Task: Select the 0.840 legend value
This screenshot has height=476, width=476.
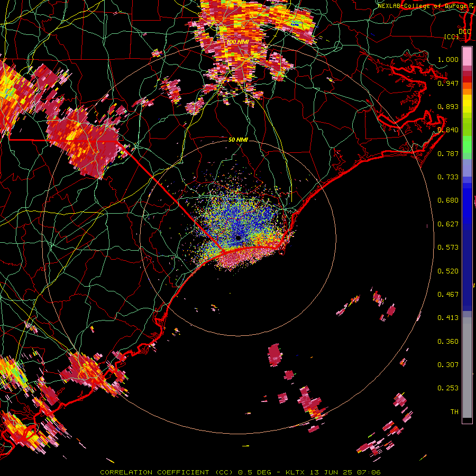Action: [448, 130]
